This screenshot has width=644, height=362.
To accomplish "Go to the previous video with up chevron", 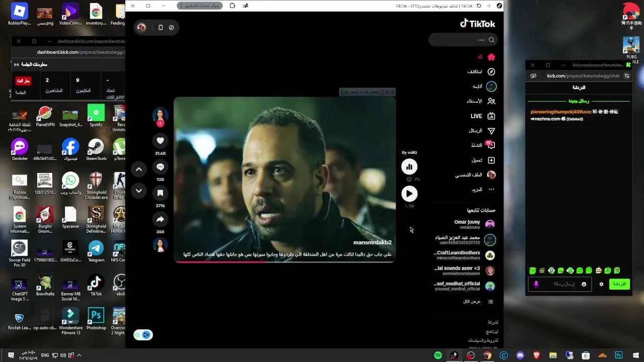I will point(139,169).
